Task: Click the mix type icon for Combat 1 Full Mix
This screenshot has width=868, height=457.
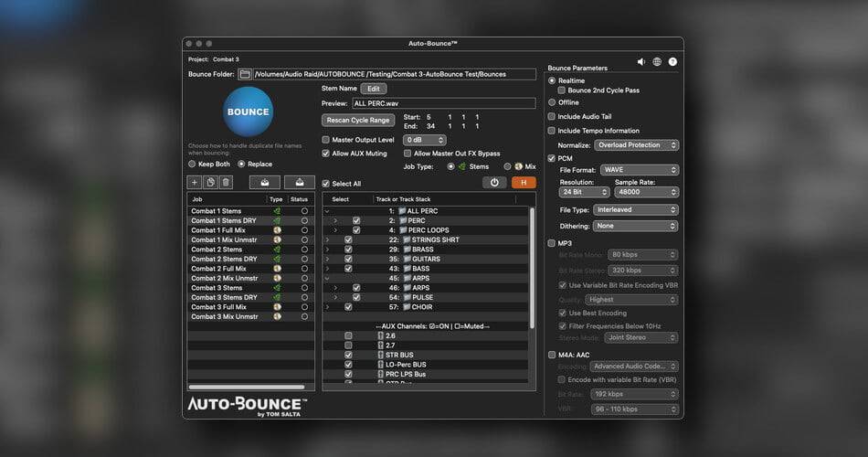Action: [x=277, y=230]
